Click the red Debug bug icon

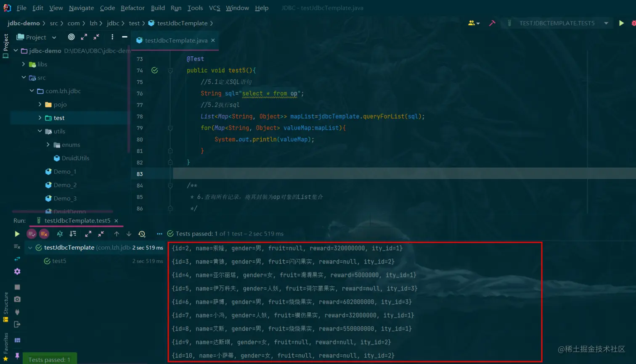tap(633, 23)
